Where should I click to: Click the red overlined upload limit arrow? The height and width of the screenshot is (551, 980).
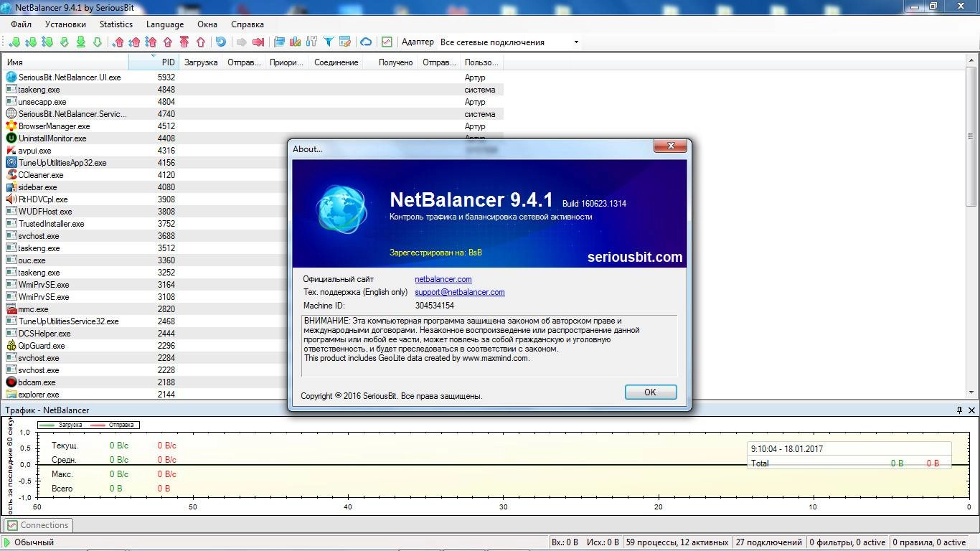pyautogui.click(x=184, y=42)
